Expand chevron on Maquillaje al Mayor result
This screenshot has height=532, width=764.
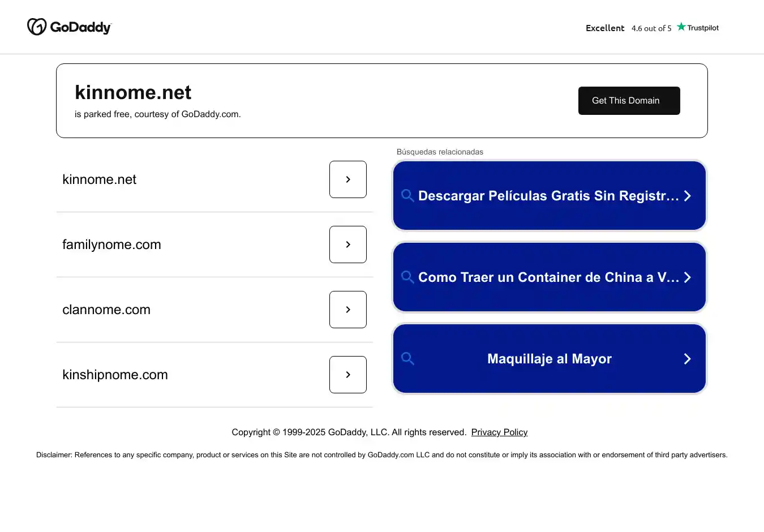pos(688,359)
